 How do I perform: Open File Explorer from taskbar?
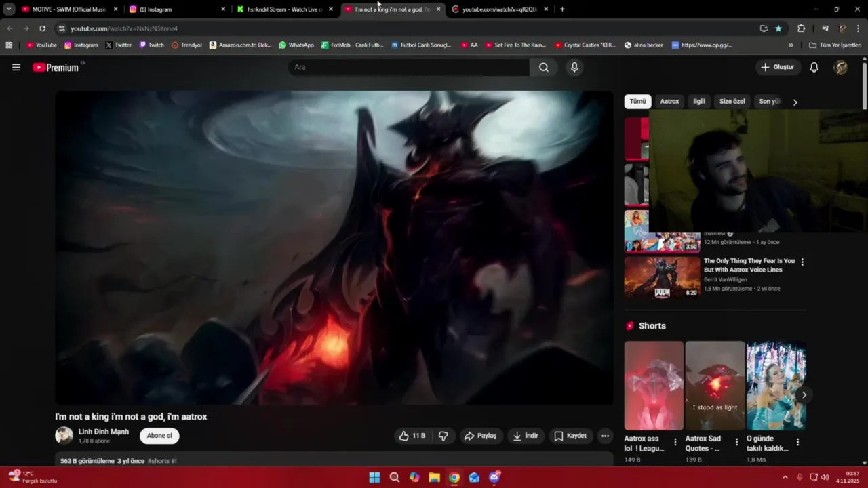point(434,477)
